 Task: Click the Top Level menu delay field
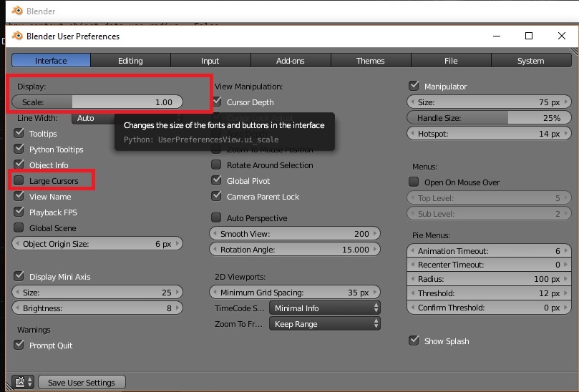point(490,198)
